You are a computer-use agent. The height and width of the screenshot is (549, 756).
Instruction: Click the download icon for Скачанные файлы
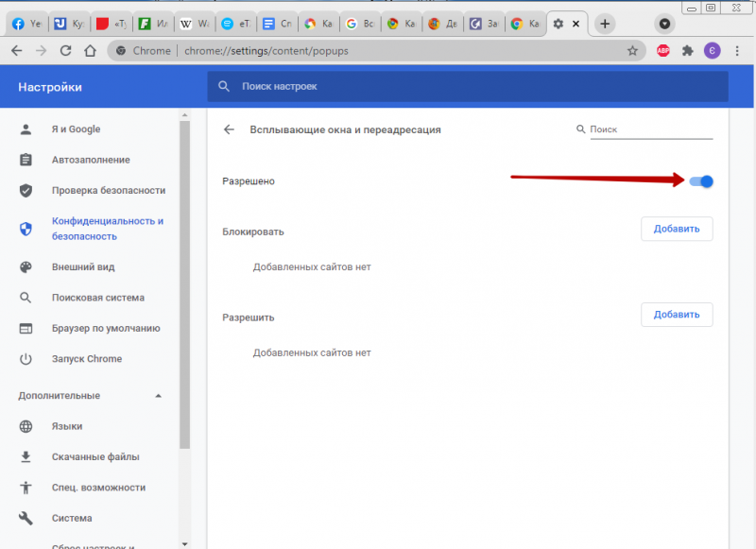point(26,457)
